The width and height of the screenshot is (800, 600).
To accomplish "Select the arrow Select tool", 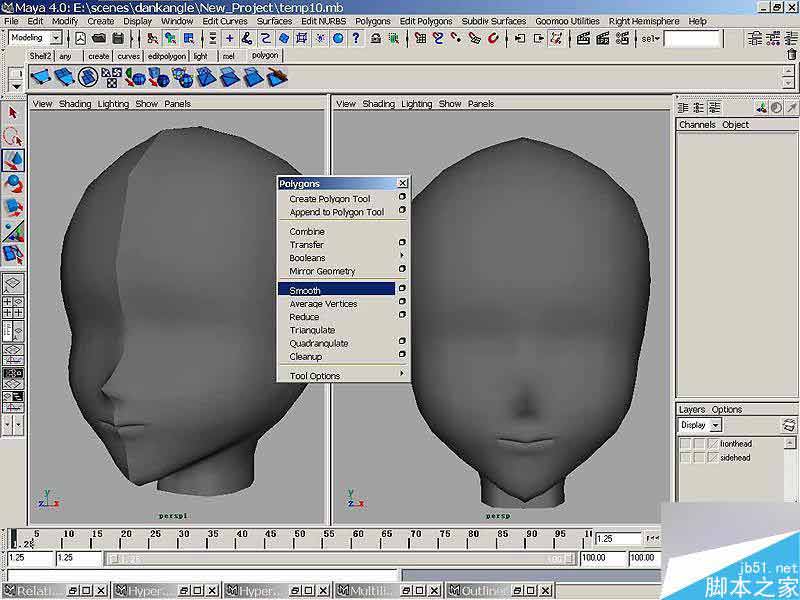I will pos(14,113).
